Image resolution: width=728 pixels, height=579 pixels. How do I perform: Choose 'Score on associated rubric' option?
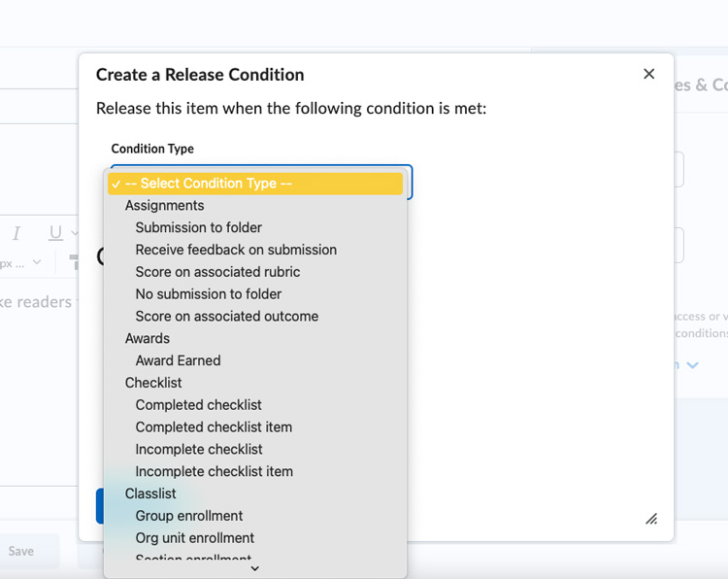point(217,272)
